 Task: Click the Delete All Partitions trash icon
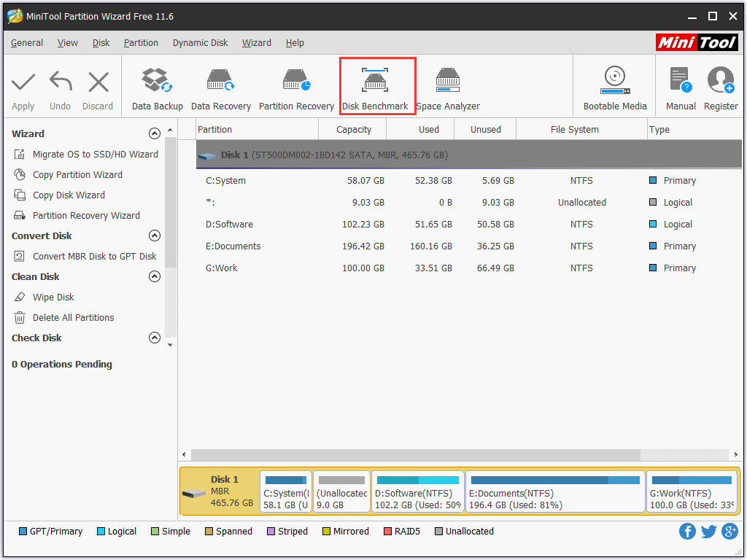(20, 318)
